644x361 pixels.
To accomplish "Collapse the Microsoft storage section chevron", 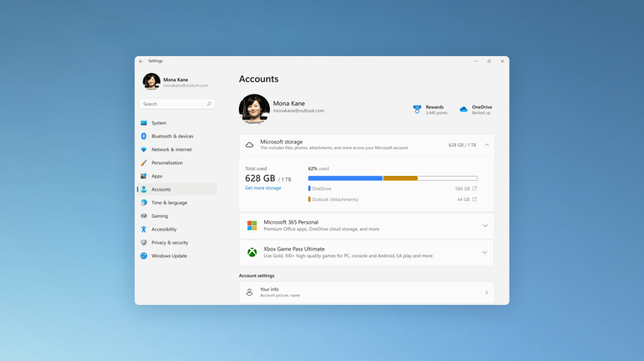I will coord(486,145).
